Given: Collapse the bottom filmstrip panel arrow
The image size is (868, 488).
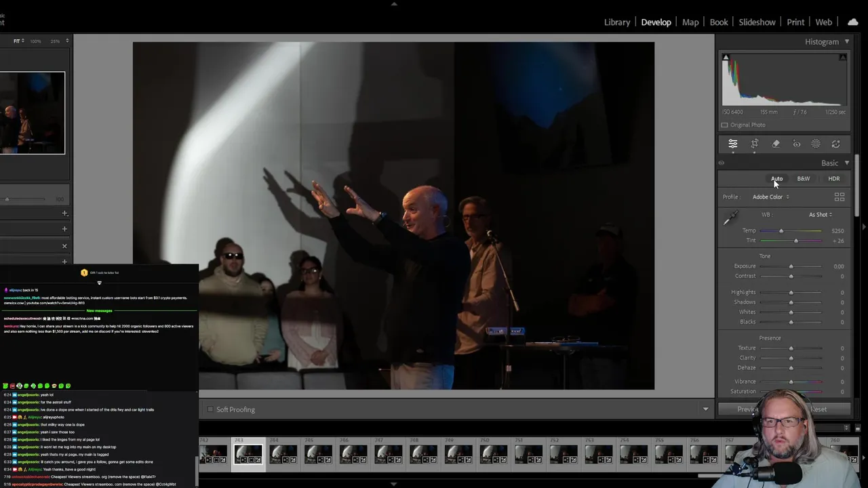Looking at the screenshot, I should pos(394,484).
